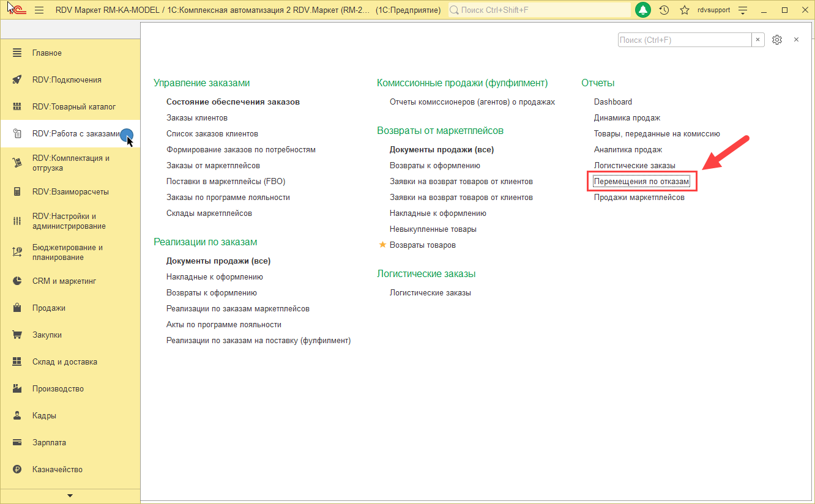Open Заказы от маркетплейсов

click(x=213, y=166)
